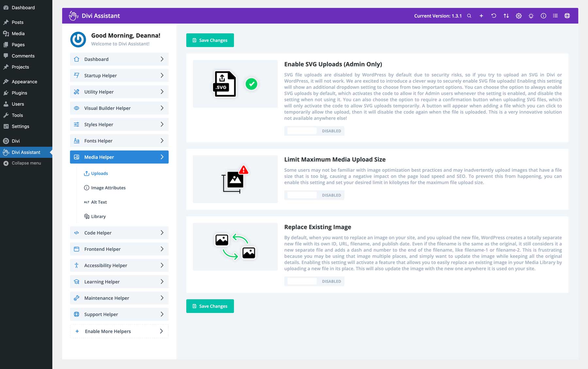Expand the Code Helper section
This screenshot has width=588, height=369.
click(119, 233)
